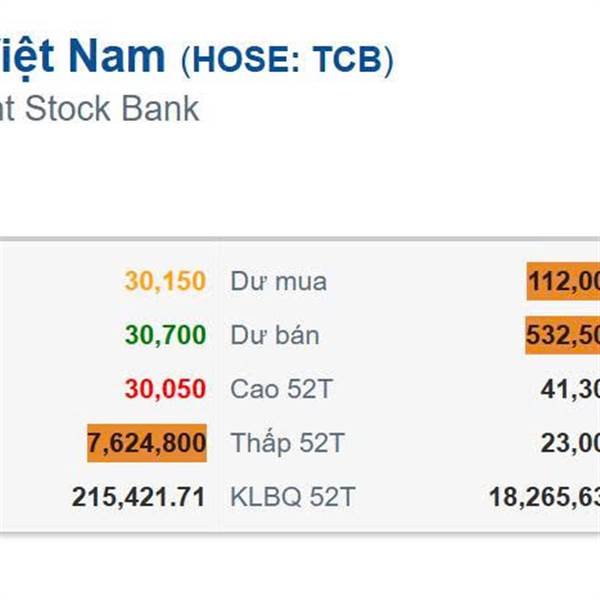The height and width of the screenshot is (600, 600).
Task: Click the orange 30,150 price value
Action: (165, 281)
